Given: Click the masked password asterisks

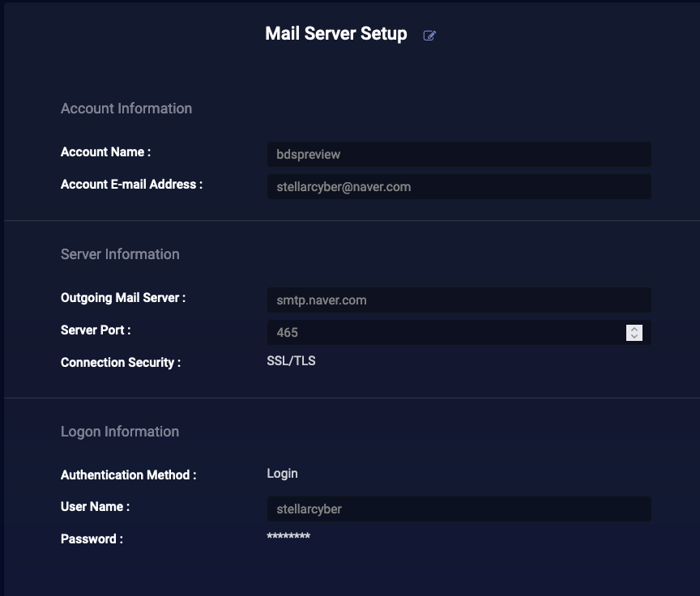Looking at the screenshot, I should tap(288, 536).
